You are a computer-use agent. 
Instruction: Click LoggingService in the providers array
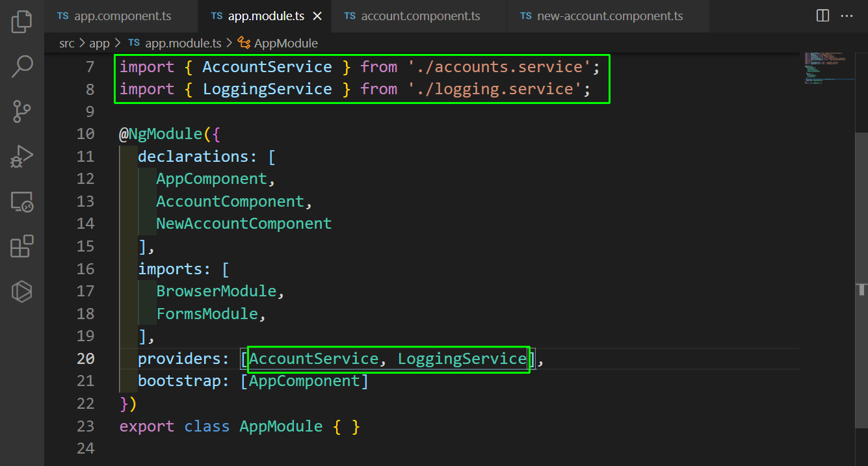pos(462,359)
